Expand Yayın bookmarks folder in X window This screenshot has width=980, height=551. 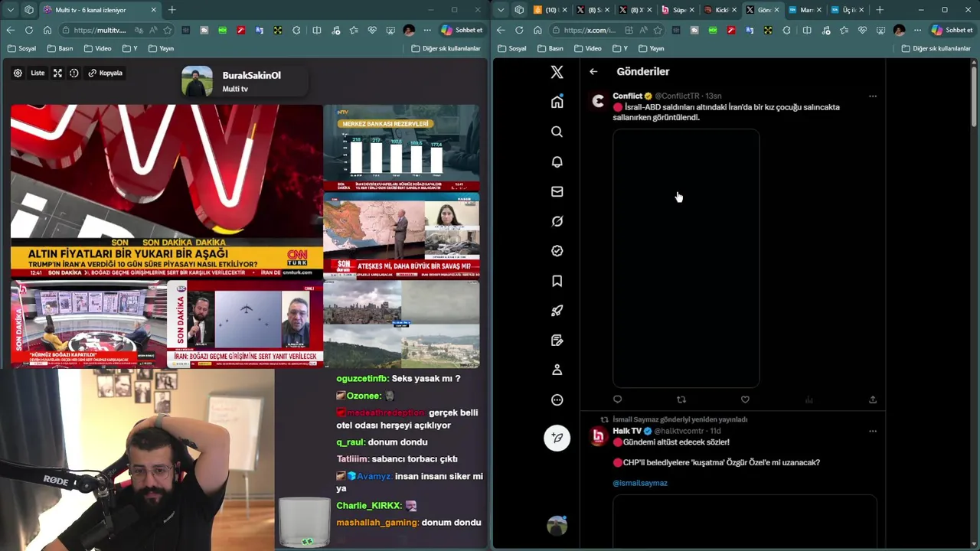[x=651, y=48]
